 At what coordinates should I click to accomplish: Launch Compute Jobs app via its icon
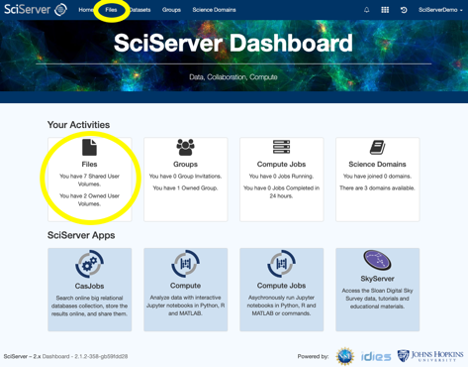[x=281, y=264]
